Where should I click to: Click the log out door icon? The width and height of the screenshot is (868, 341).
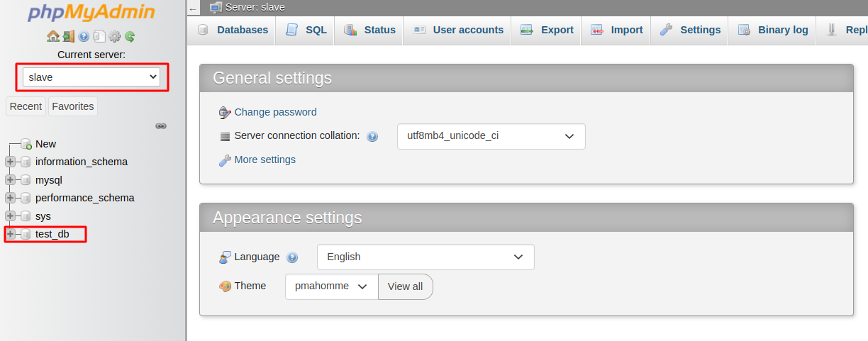coord(68,36)
